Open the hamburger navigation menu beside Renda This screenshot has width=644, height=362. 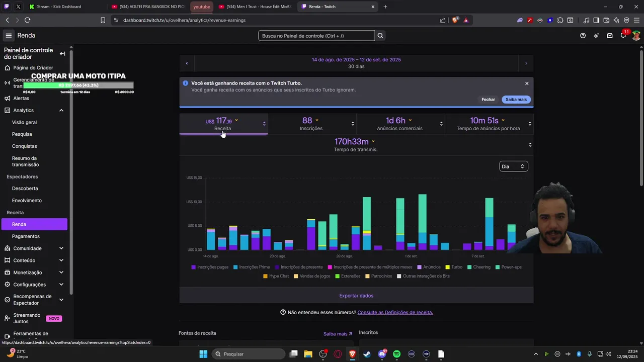[x=9, y=36]
